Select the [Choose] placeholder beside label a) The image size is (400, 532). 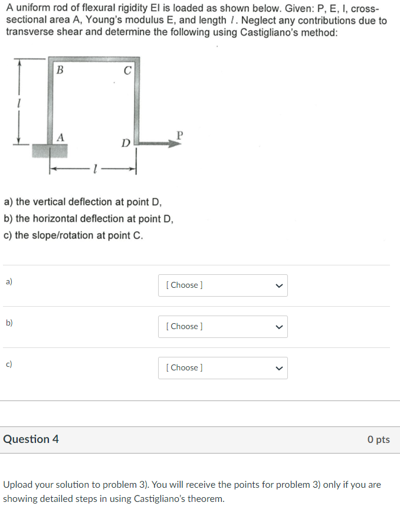(x=184, y=285)
